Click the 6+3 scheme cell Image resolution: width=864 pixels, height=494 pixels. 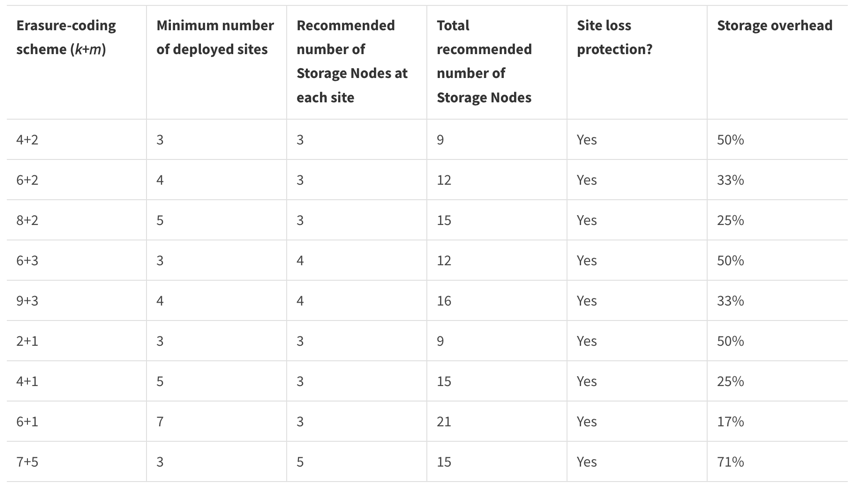coord(27,260)
